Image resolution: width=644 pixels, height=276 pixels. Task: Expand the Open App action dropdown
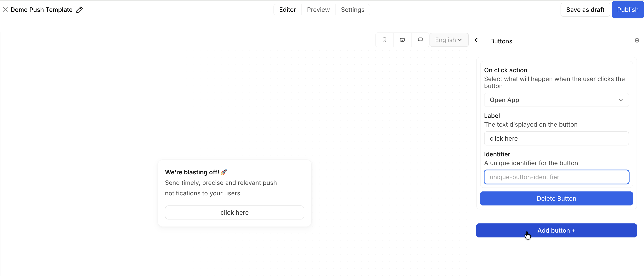(556, 100)
